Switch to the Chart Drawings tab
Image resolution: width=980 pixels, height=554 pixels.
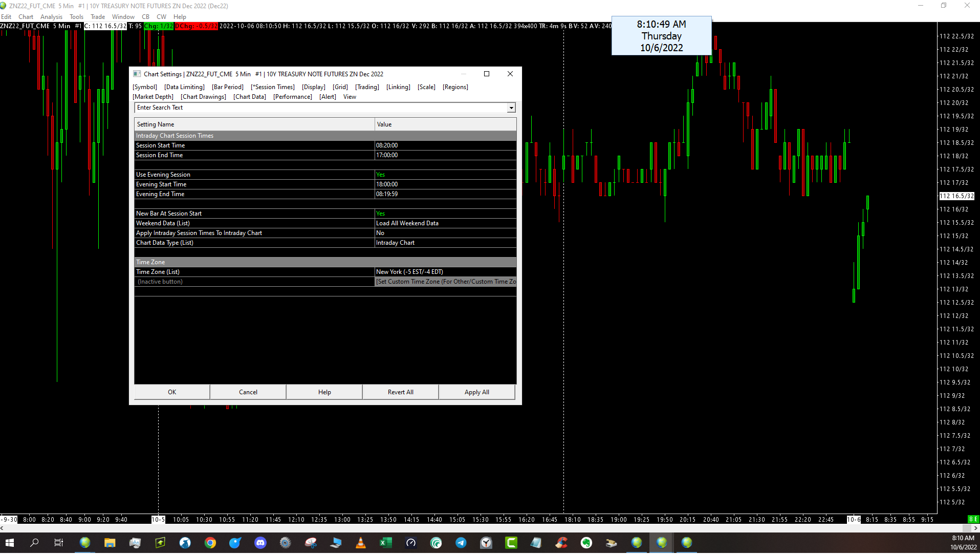[204, 97]
